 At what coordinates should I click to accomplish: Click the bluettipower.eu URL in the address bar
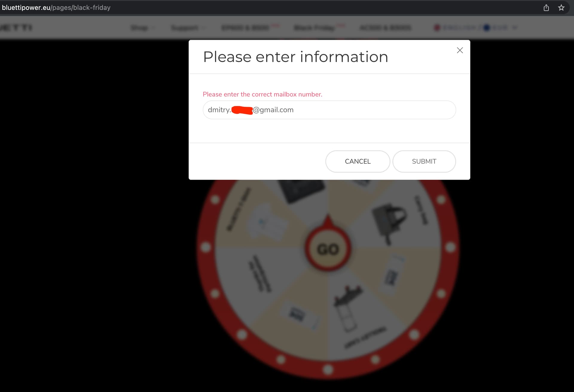click(x=56, y=8)
